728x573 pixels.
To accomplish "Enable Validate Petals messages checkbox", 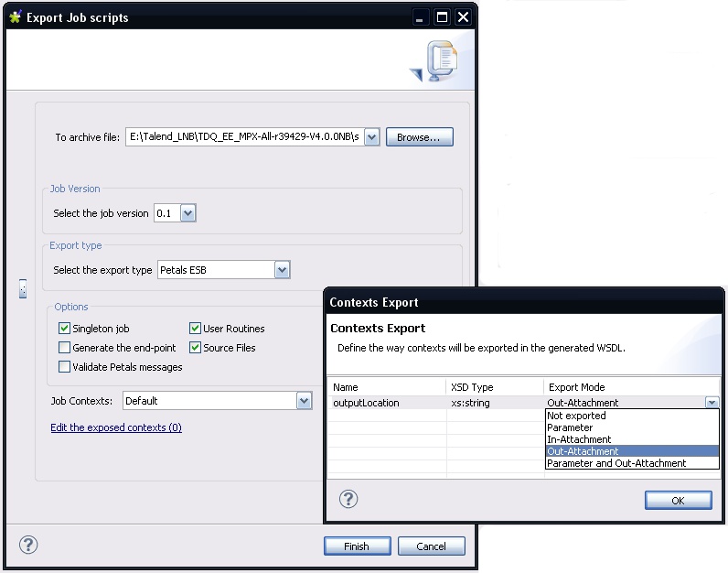I will coord(64,367).
